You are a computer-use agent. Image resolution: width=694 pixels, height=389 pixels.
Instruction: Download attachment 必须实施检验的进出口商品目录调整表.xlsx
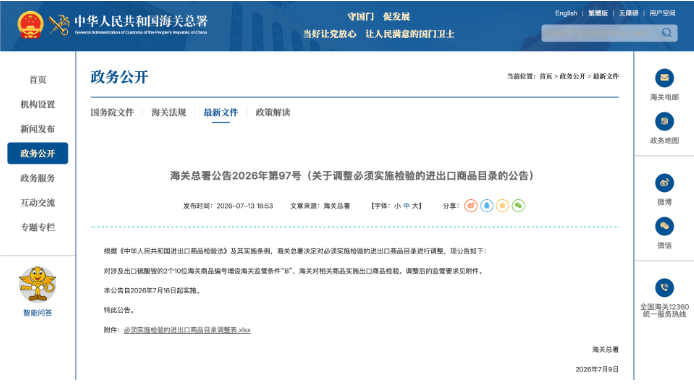pyautogui.click(x=187, y=330)
